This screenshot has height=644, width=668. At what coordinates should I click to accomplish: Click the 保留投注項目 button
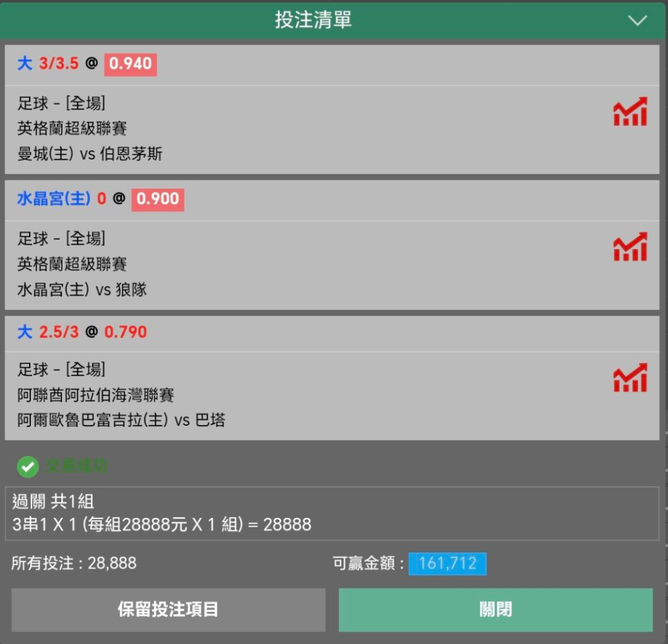click(168, 609)
